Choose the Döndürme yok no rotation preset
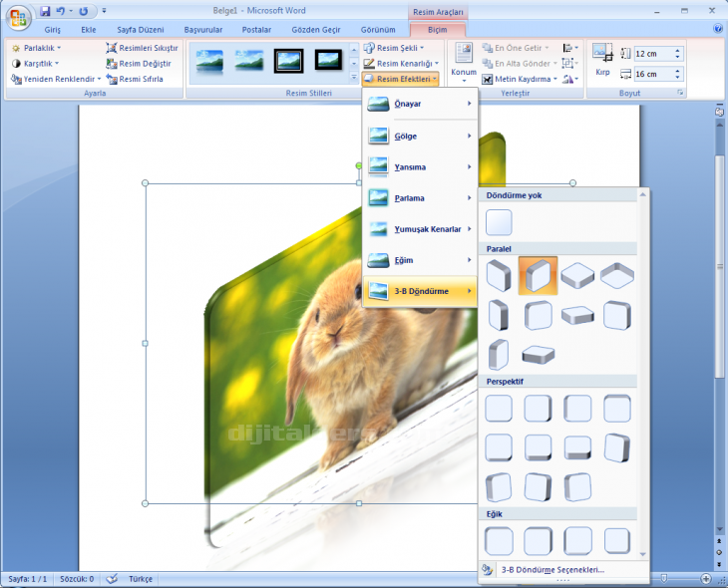The image size is (728, 588). point(499,222)
